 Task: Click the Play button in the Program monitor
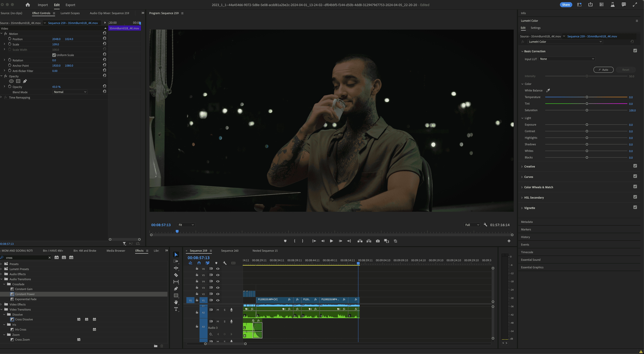(331, 241)
